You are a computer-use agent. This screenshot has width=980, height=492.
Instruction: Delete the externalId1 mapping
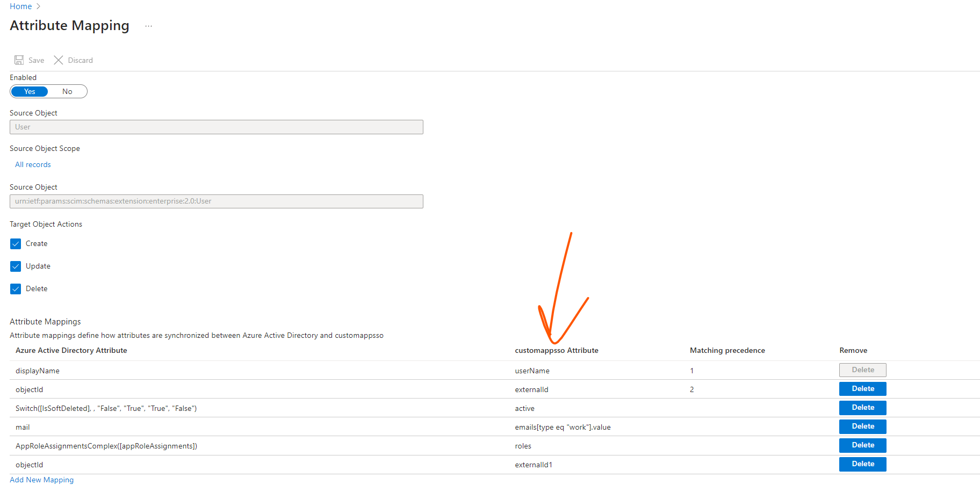tap(862, 464)
